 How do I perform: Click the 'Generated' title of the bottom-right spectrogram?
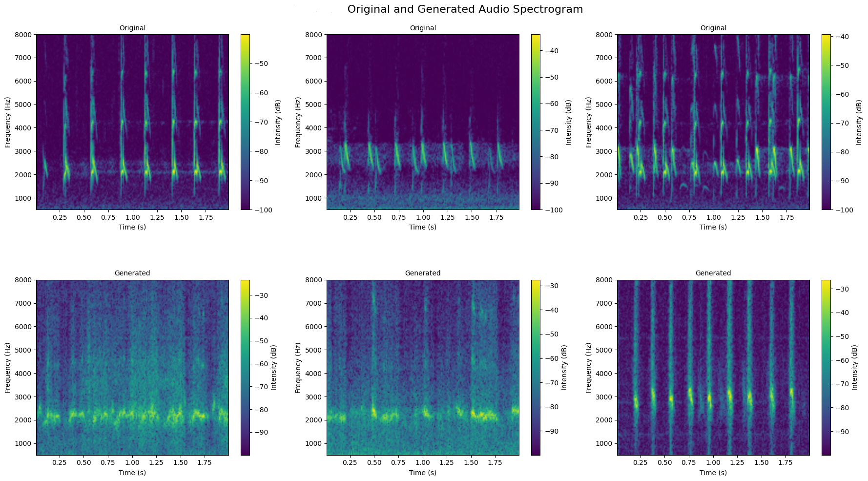click(x=713, y=273)
